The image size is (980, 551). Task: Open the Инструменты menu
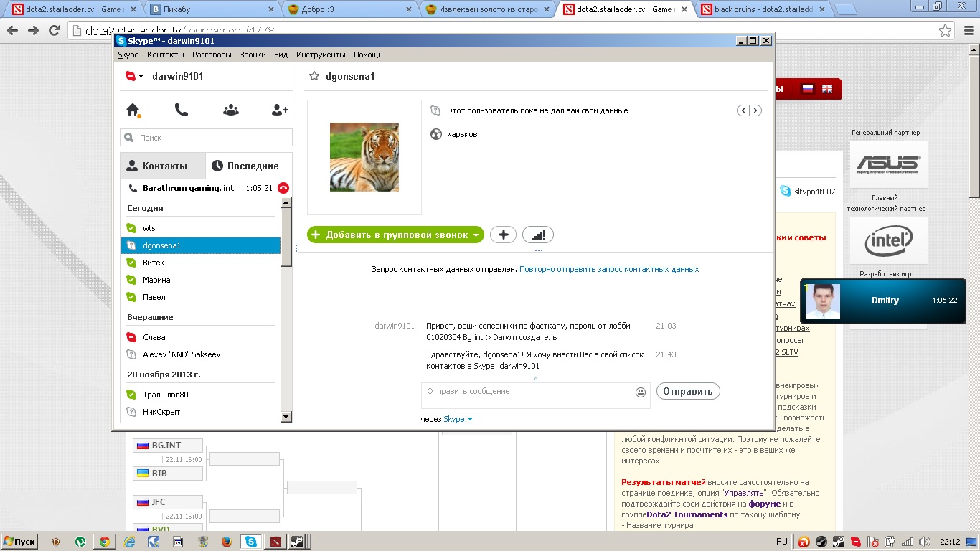tap(321, 55)
